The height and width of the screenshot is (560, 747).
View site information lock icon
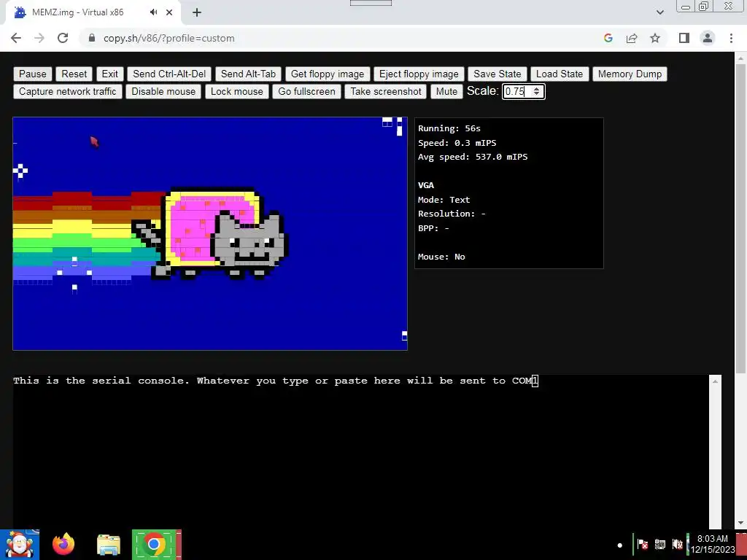pos(92,38)
